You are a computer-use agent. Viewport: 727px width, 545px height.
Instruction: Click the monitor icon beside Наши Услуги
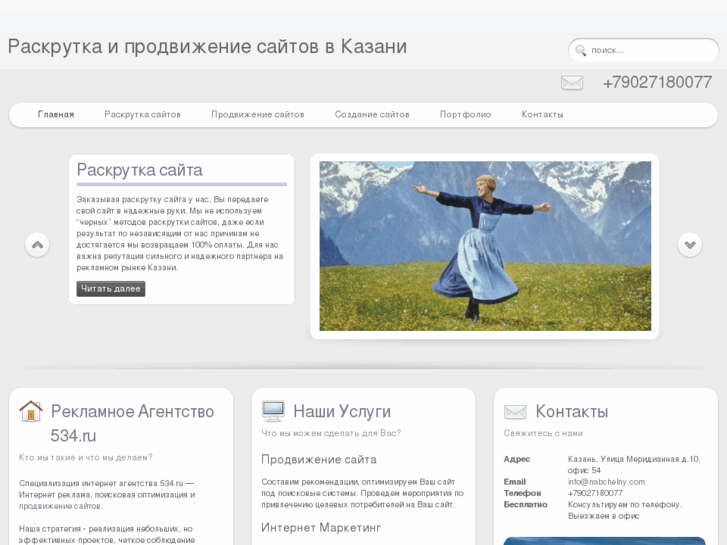[x=273, y=411]
